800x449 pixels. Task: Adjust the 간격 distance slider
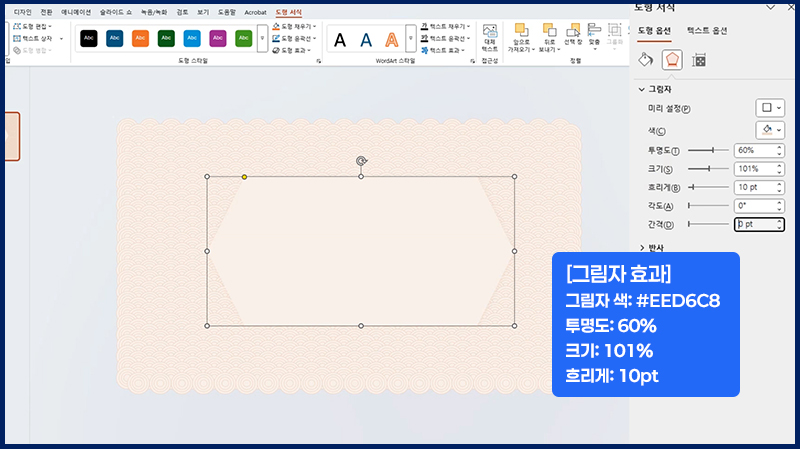[x=708, y=224]
